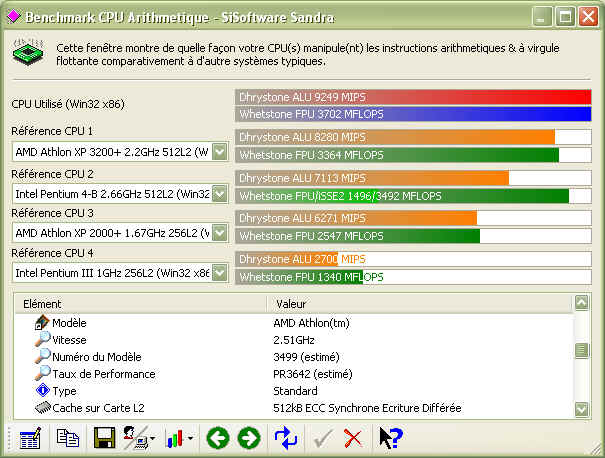This screenshot has width=605, height=458.
Task: Go back with the green left arrow
Action: tap(218, 438)
